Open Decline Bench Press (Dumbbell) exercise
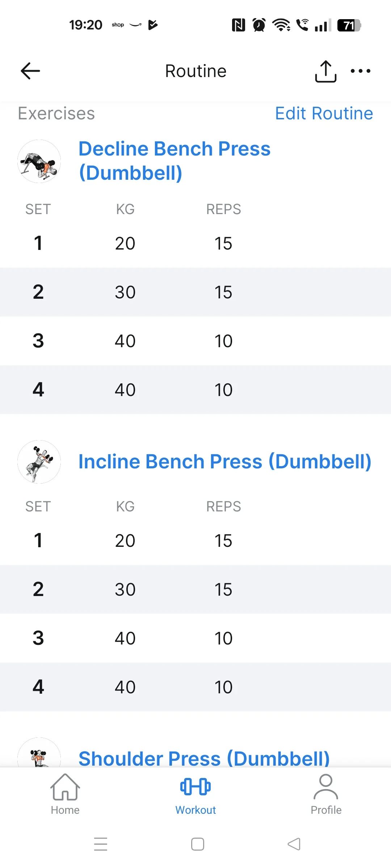 tap(175, 161)
